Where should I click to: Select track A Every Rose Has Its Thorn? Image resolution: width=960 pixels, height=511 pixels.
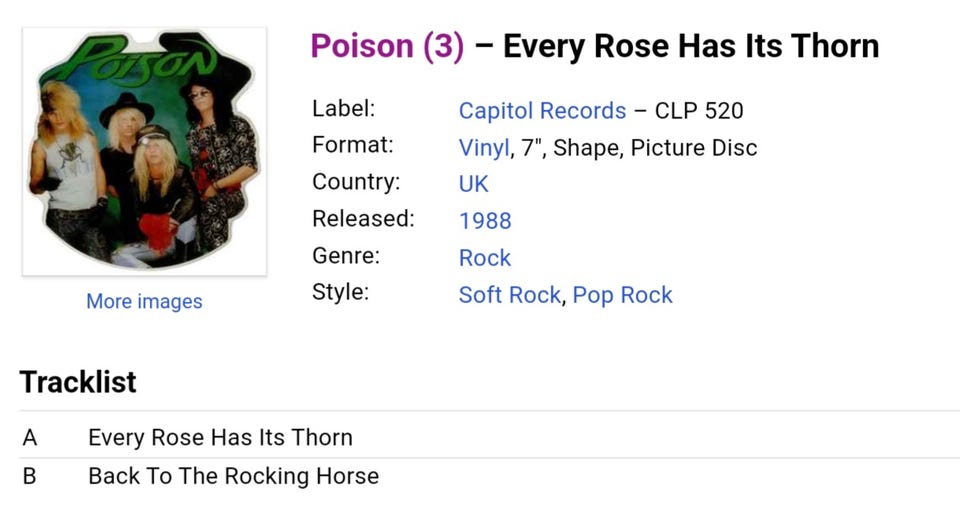220,437
